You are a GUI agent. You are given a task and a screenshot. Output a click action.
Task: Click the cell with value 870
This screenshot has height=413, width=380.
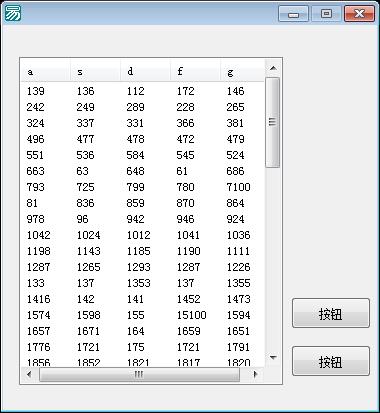(x=185, y=203)
